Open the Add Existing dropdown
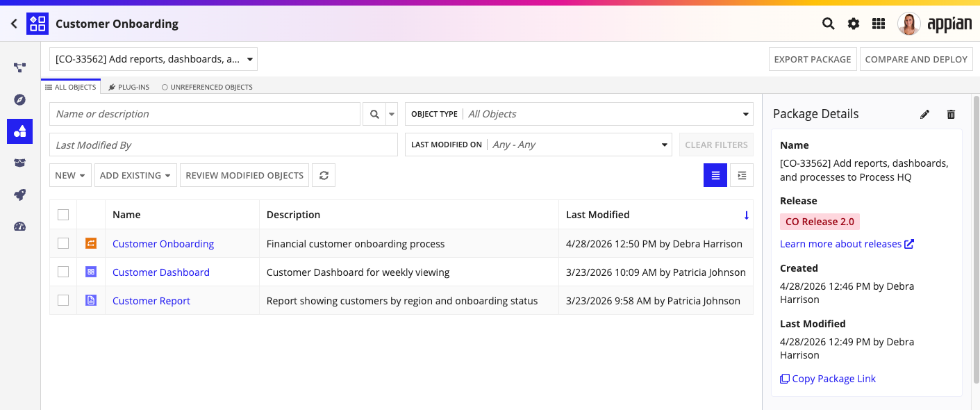 pyautogui.click(x=135, y=175)
